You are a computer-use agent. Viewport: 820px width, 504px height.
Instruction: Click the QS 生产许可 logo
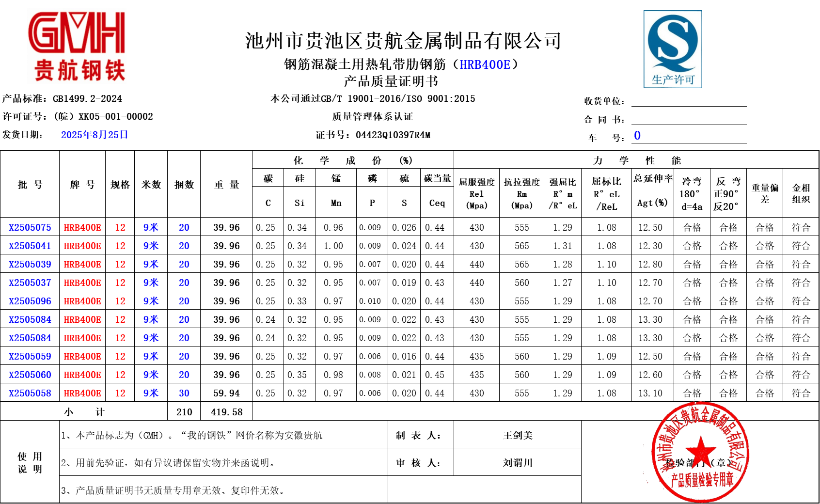[673, 49]
